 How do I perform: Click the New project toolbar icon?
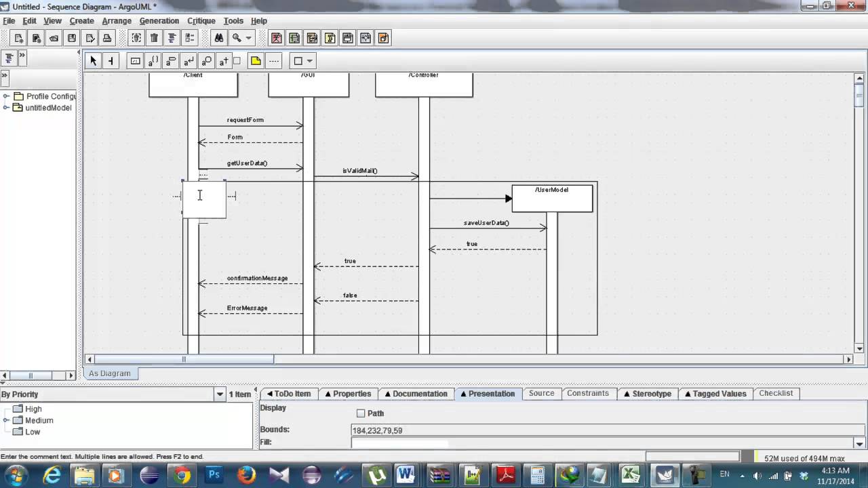19,38
